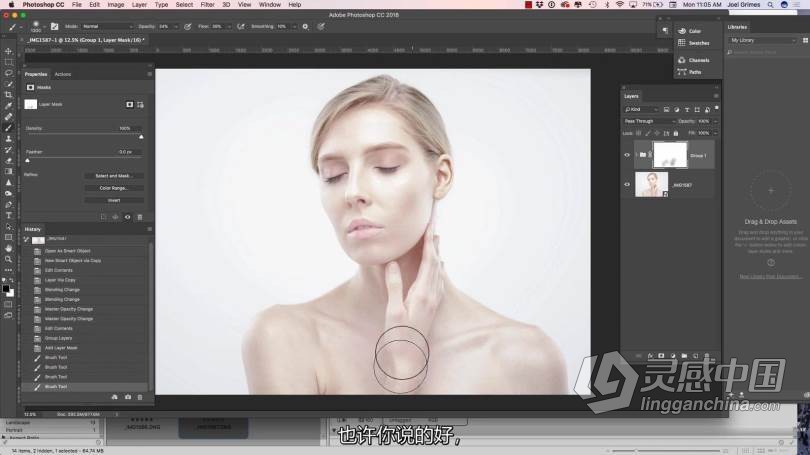Screen dimensions: 810x455
Task: Hide the Group 1 layer
Action: click(x=627, y=155)
